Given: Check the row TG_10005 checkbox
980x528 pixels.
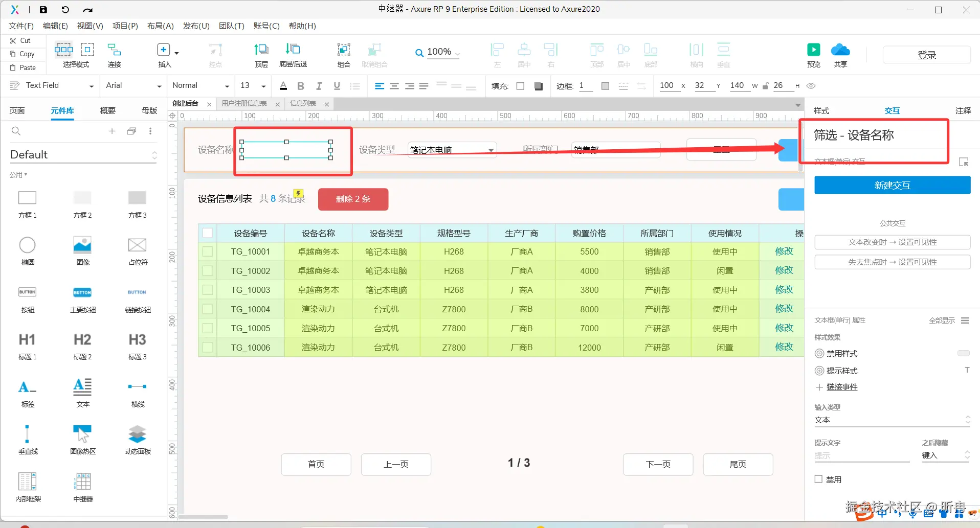Looking at the screenshot, I should click(x=208, y=328).
